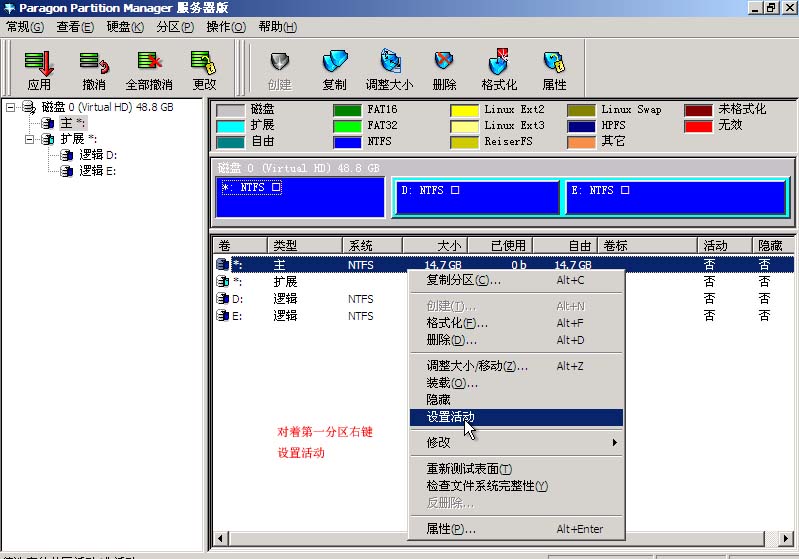The width and height of the screenshot is (799, 559).
Task: Click the Linux Ext2 legend swatch
Action: pyautogui.click(x=464, y=110)
